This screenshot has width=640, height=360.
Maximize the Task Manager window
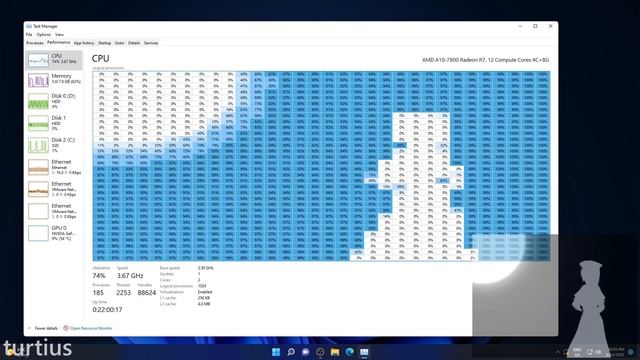click(x=535, y=26)
